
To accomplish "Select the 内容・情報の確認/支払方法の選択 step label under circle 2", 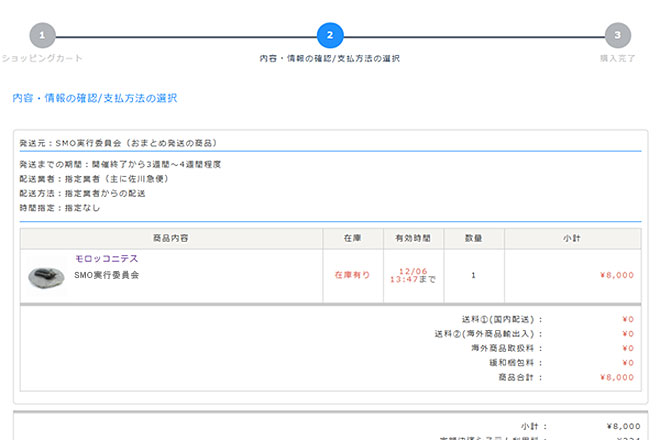I will coord(330,59).
